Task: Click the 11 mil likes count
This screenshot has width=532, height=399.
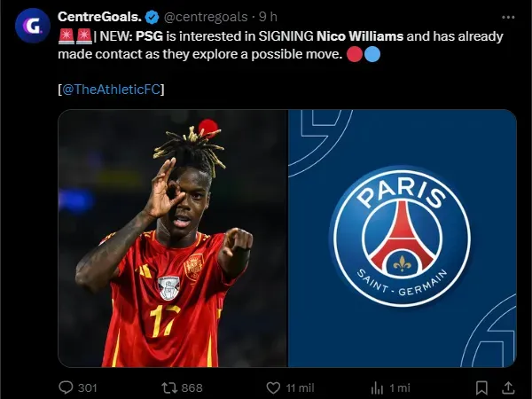Action: 300,387
